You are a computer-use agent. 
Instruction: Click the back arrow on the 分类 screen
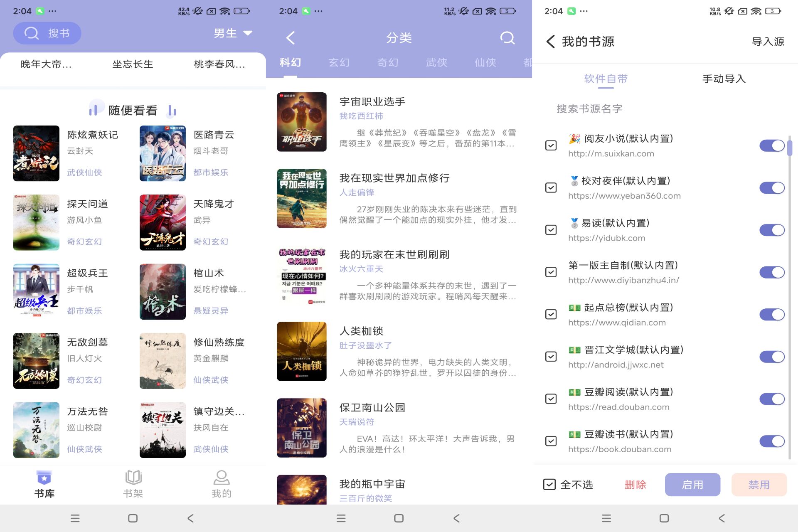pos(290,37)
